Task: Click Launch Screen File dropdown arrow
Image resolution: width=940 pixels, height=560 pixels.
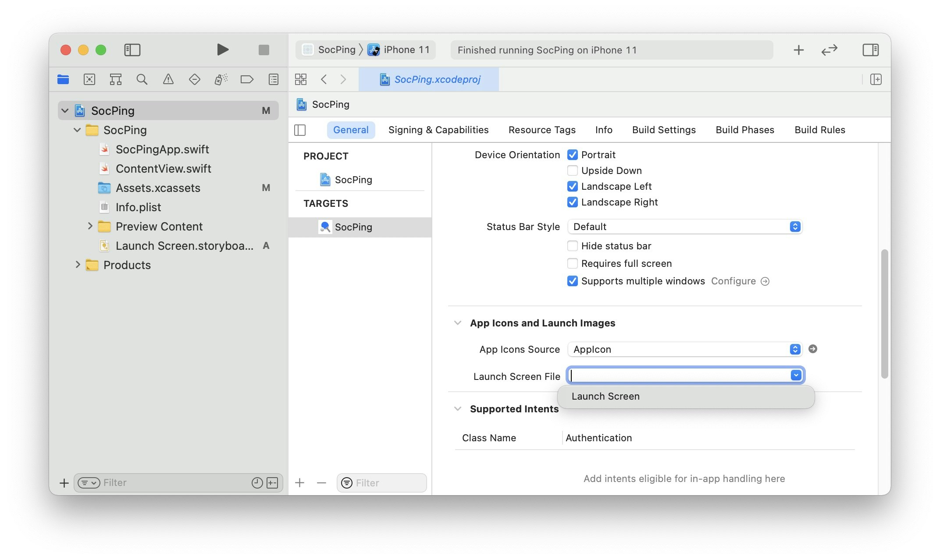Action: [x=796, y=376]
